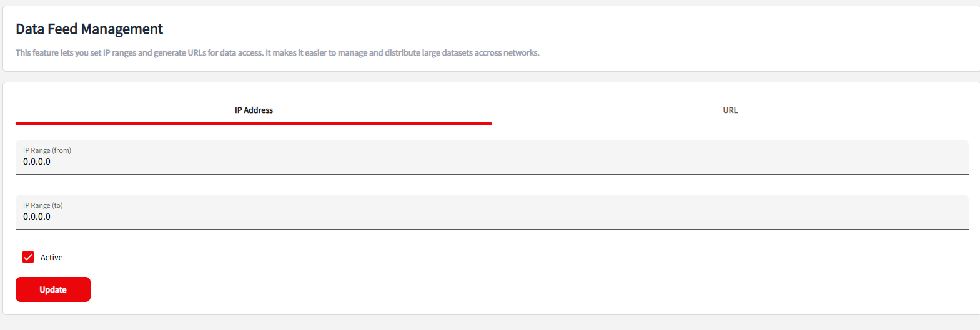Click the Active checkbox label text
The image size is (980, 330).
click(52, 257)
